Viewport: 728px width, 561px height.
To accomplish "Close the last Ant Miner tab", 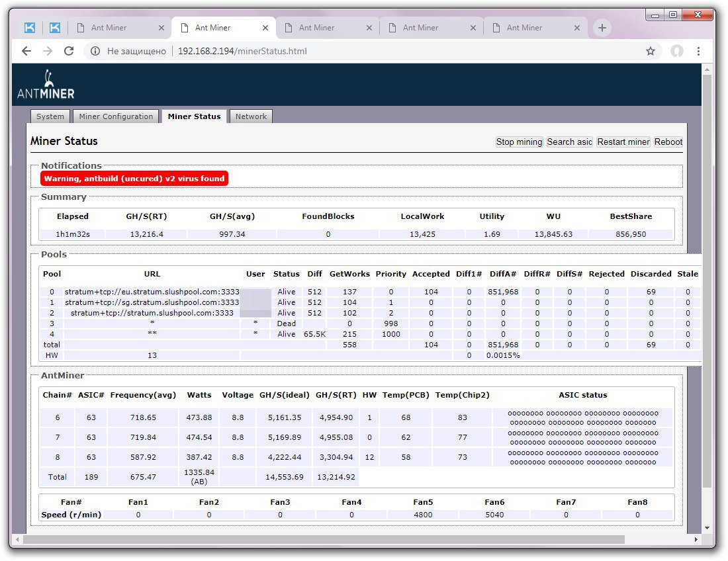I will [576, 28].
